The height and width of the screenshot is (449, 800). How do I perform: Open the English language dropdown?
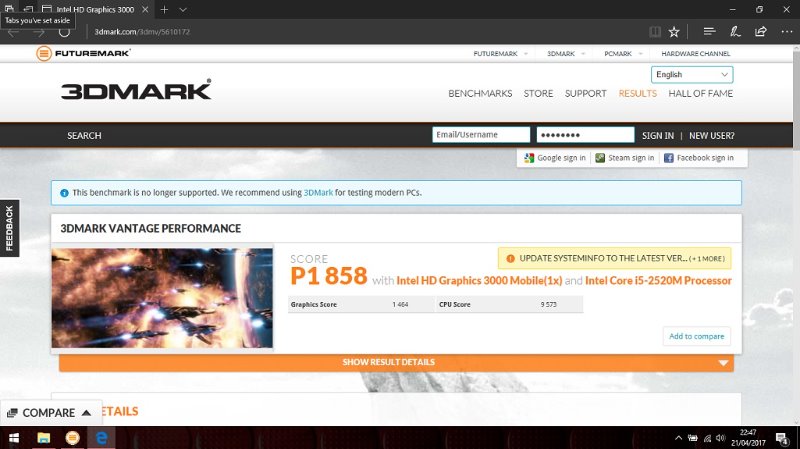(692, 74)
